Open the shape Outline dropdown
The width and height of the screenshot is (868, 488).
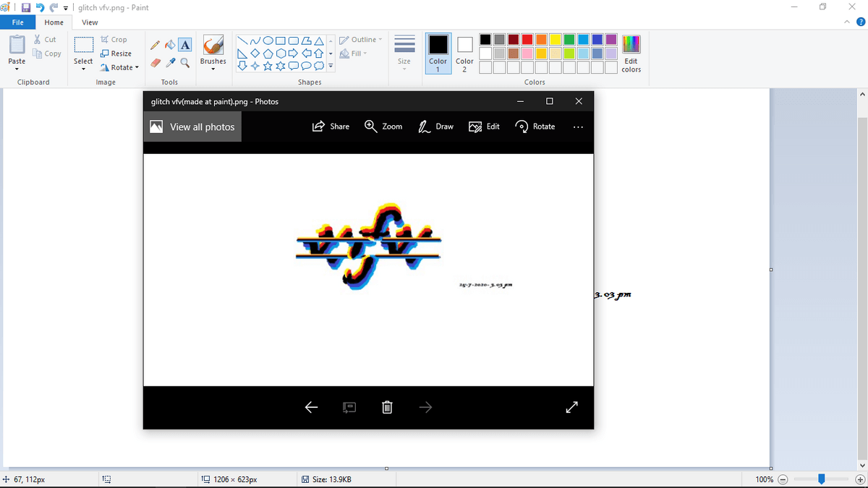pyautogui.click(x=360, y=40)
